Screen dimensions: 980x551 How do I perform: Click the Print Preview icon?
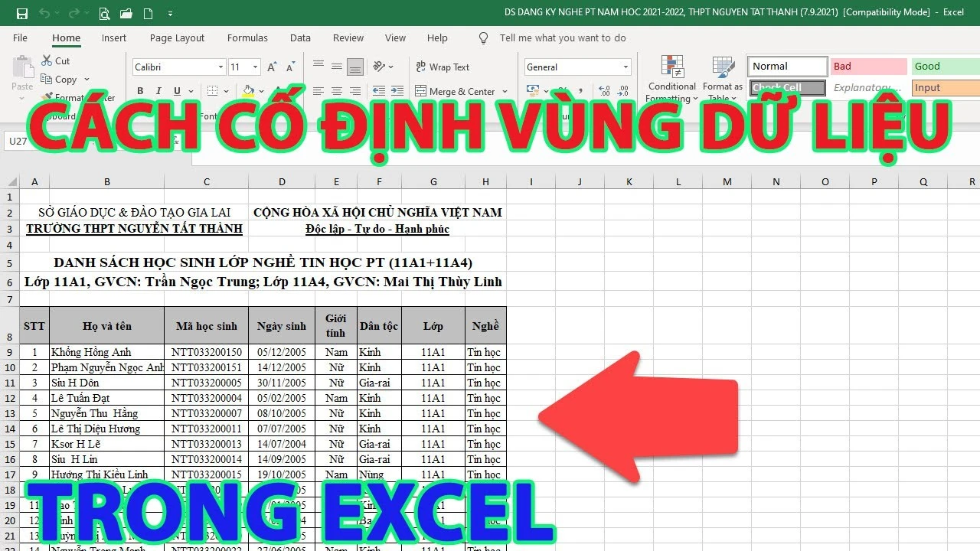click(104, 13)
